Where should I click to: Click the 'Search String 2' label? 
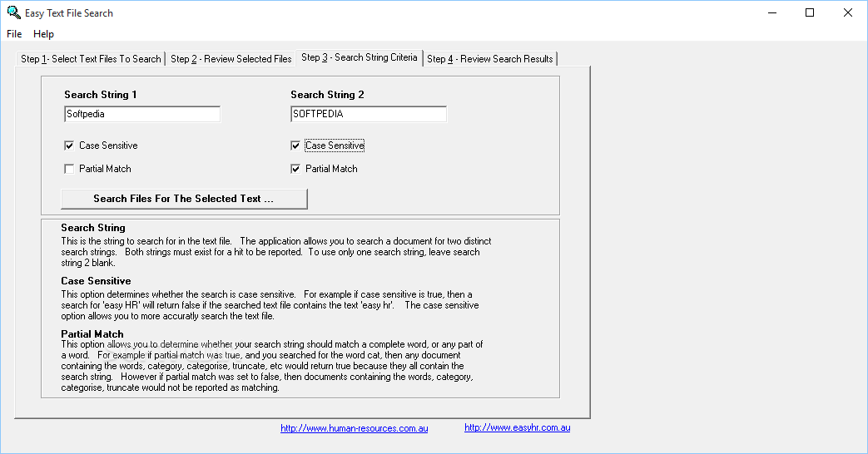pyautogui.click(x=327, y=95)
